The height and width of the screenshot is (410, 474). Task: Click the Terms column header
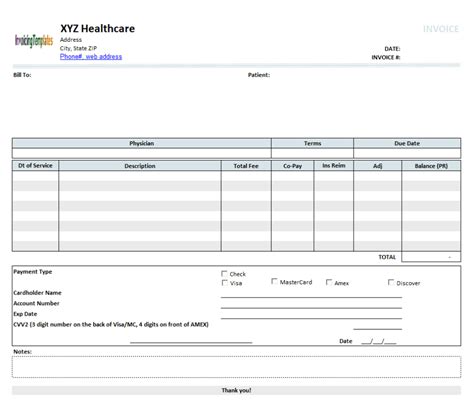coord(312,143)
